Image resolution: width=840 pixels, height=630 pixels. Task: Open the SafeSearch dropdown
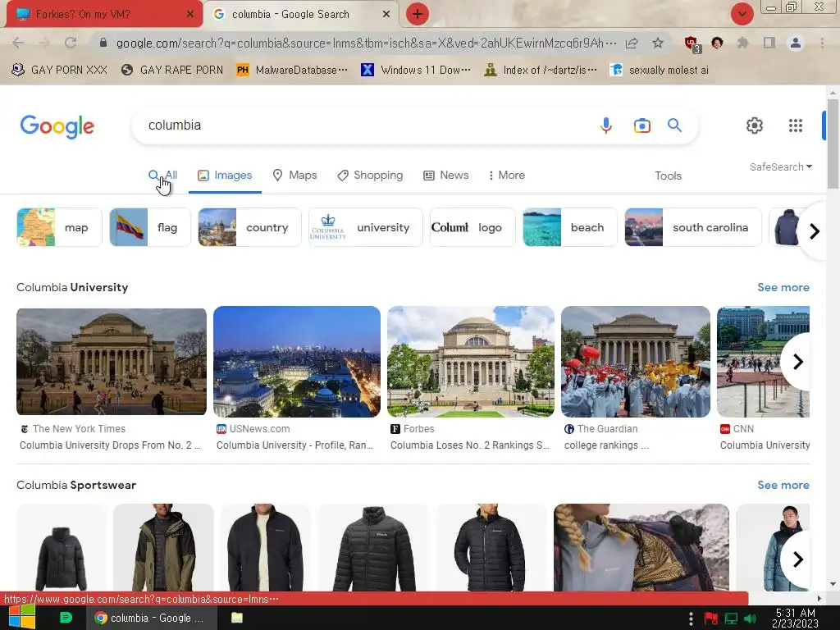coord(781,167)
